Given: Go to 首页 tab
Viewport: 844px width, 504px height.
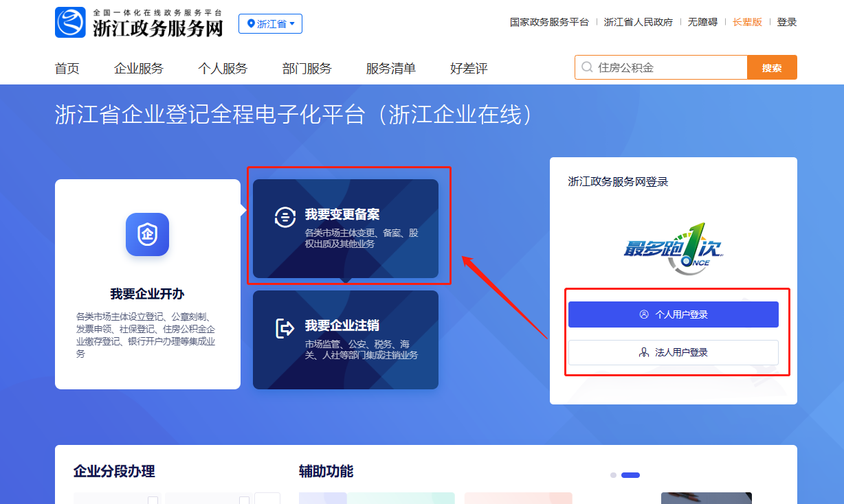Looking at the screenshot, I should [67, 68].
